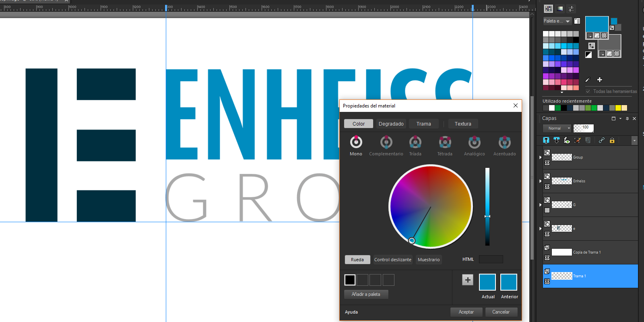Click the link layers chain icon
644x322 pixels.
pyautogui.click(x=601, y=140)
